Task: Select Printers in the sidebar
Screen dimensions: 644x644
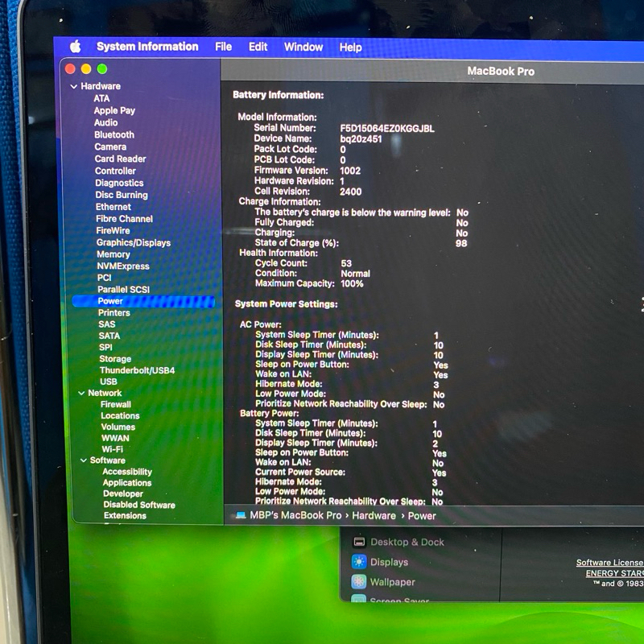Action: (x=114, y=312)
